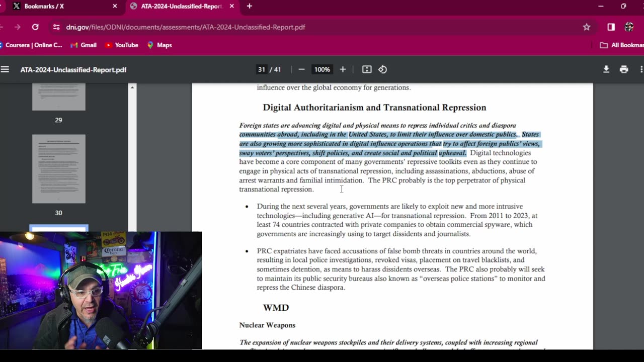
Task: Click the 100% zoom level field
Action: click(322, 69)
